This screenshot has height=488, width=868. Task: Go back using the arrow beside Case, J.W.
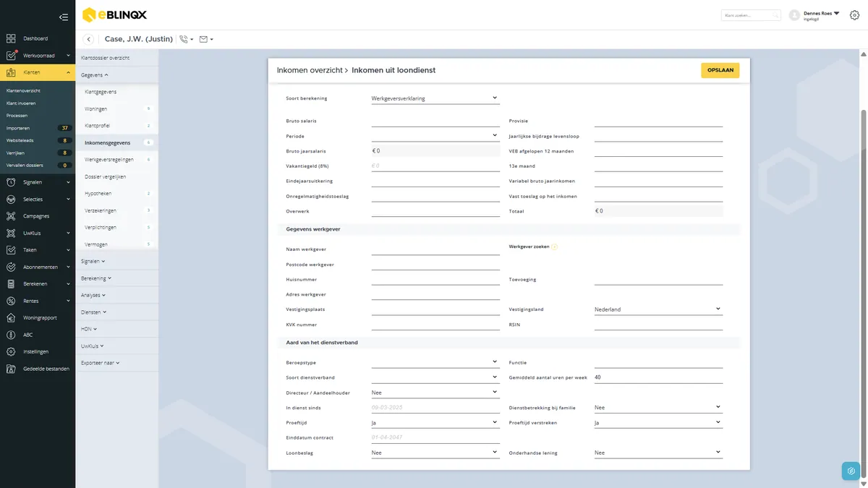pyautogui.click(x=89, y=39)
